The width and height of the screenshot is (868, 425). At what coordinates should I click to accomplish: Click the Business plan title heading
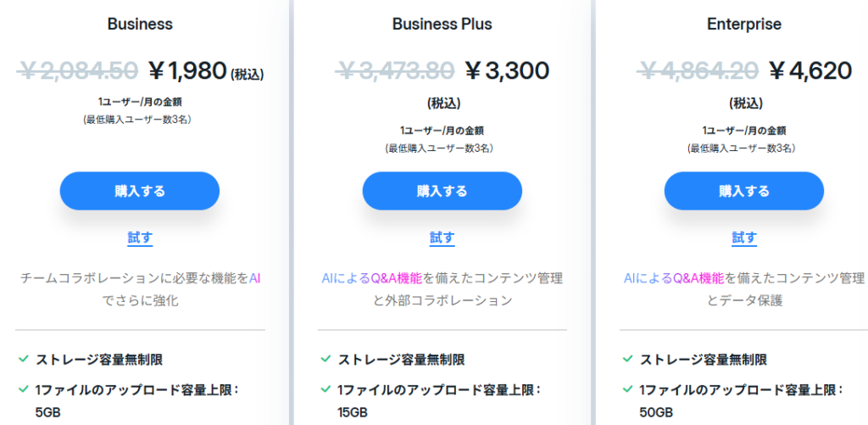pos(140,25)
